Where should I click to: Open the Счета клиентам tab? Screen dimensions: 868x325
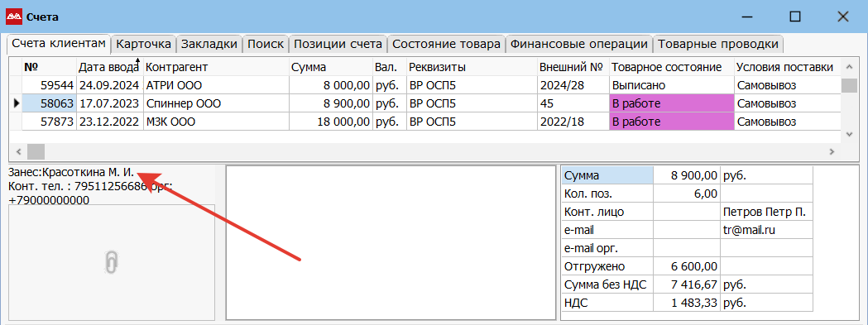pos(58,43)
